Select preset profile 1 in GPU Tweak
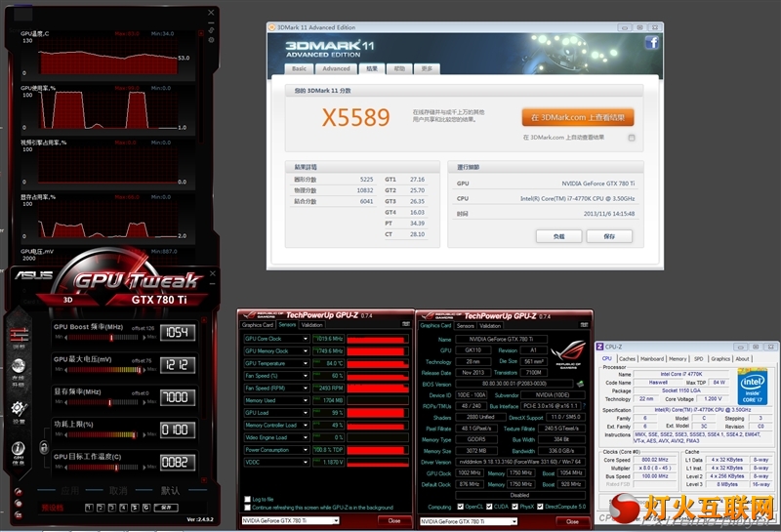Screen dimensions: 781x532 click(89, 507)
